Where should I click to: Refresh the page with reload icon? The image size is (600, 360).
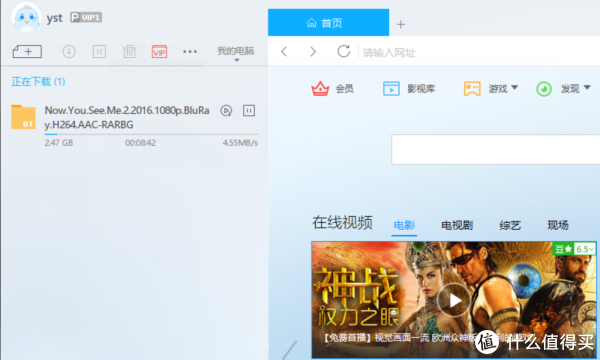pos(344,51)
